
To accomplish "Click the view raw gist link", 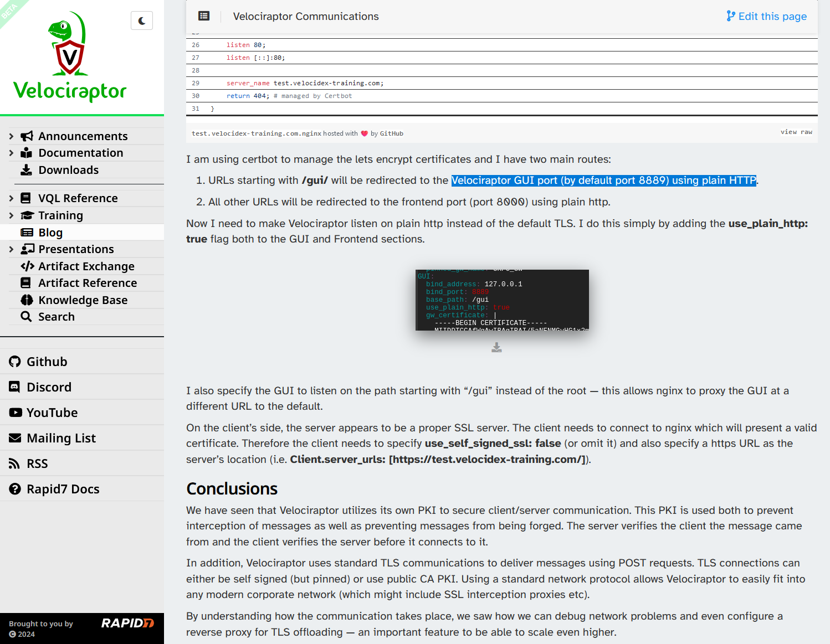I will 796,132.
